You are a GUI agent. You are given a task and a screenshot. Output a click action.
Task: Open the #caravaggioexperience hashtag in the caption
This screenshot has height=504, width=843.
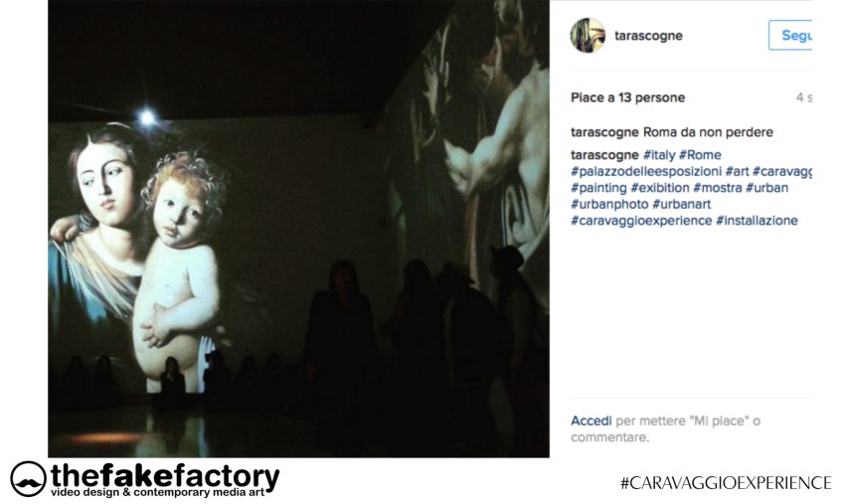641,221
